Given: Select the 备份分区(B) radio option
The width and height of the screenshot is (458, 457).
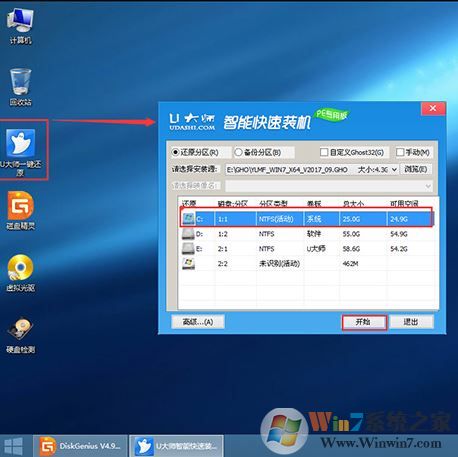Looking at the screenshot, I should 258,152.
